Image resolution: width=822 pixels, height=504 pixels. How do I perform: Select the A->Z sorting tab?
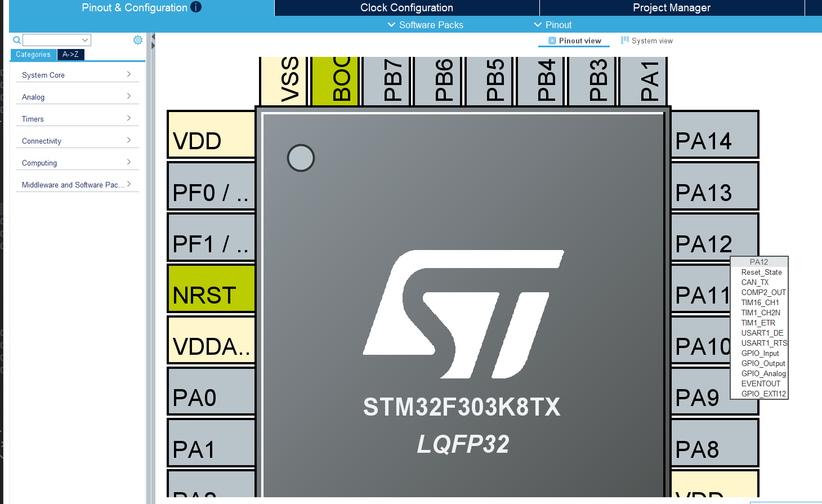click(70, 55)
